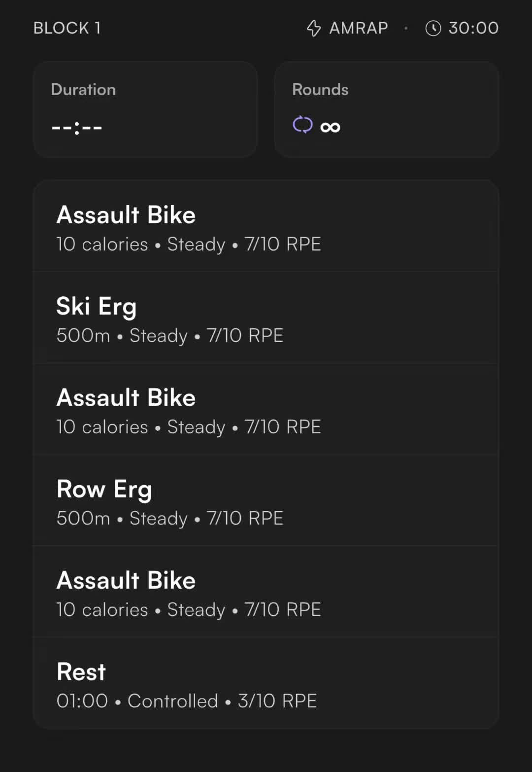Tap the --:-- duration placeholder
This screenshot has width=532, height=772.
coord(77,128)
